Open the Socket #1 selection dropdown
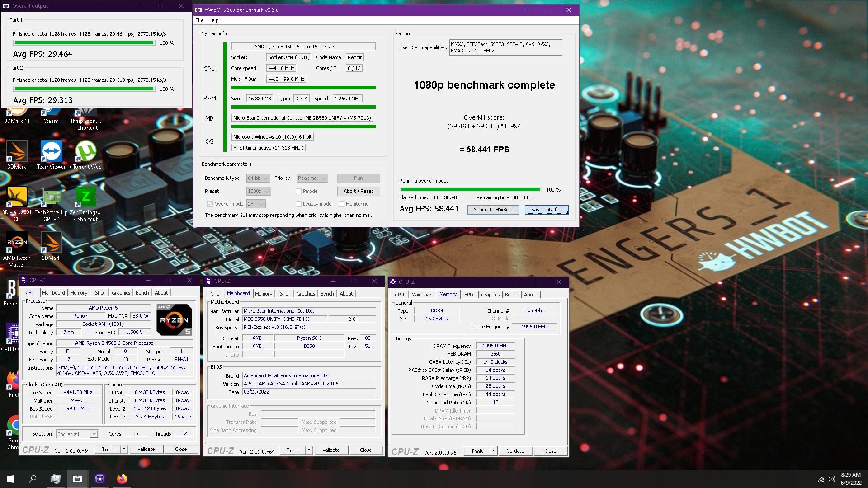This screenshot has width=868, height=488. pos(77,434)
